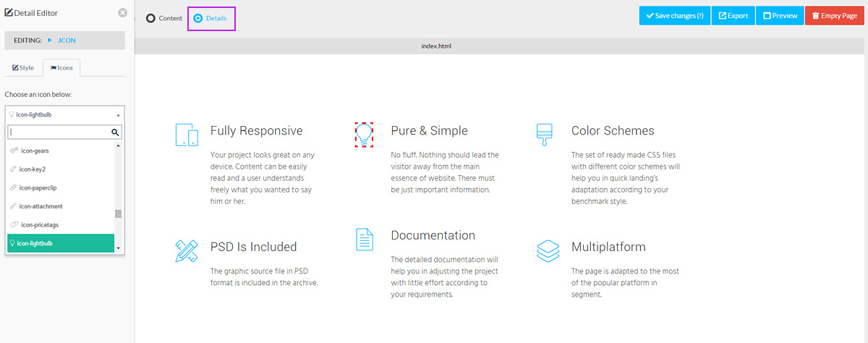Click the Documentation page icon
The image size is (868, 343).
coord(365,240)
